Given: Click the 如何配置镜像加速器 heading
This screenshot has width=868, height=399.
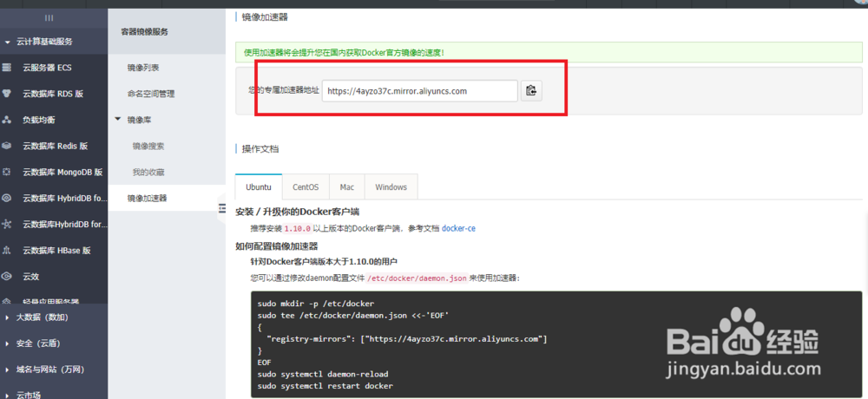Looking at the screenshot, I should [x=277, y=245].
